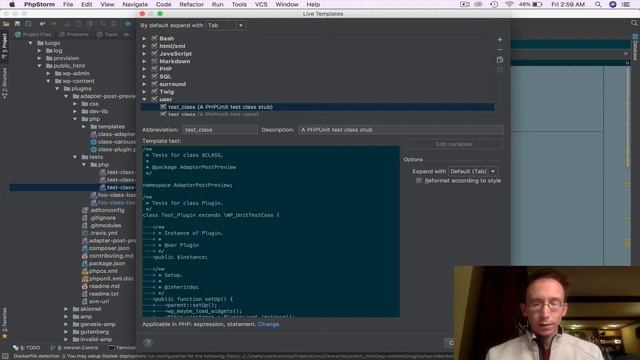
Task: Click the Synchronize toolbar icon
Action: 28,24
